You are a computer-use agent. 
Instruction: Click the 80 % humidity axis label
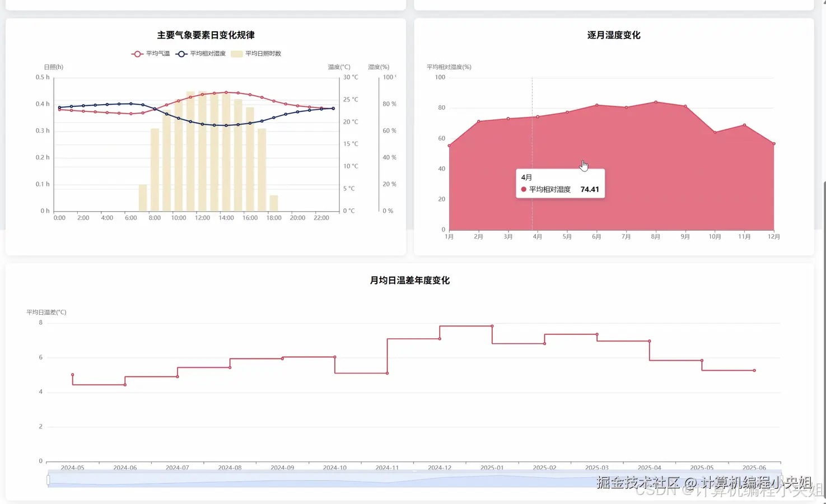(x=389, y=104)
